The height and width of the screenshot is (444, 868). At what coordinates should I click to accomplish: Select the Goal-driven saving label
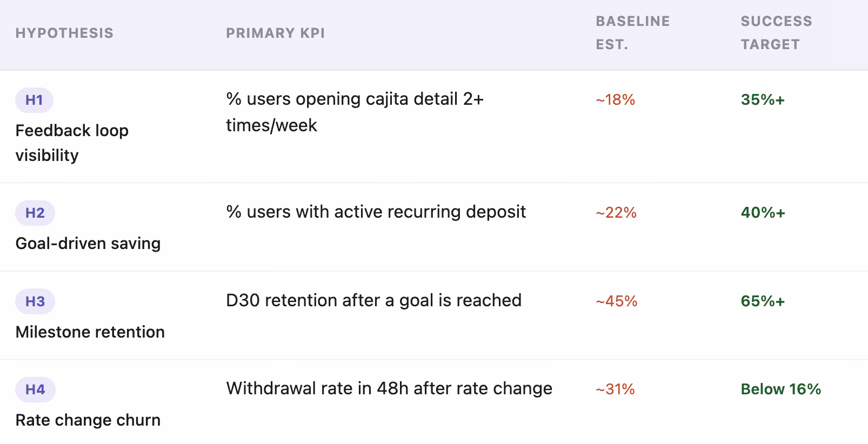pos(88,243)
